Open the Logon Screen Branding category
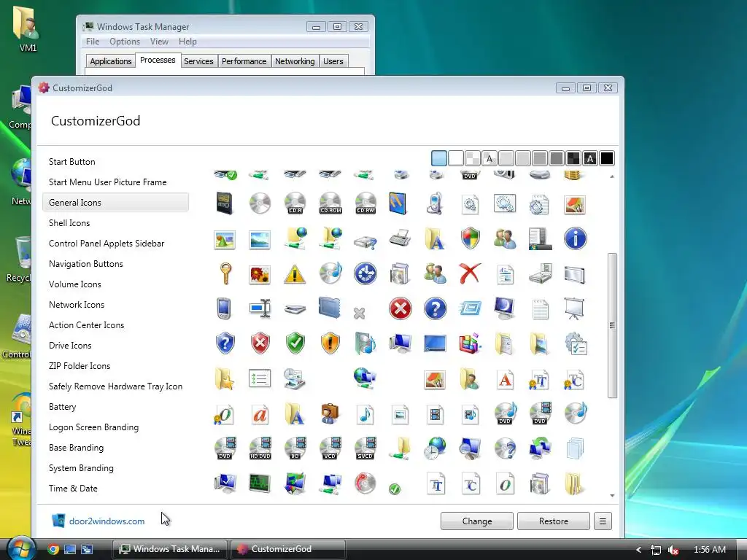747x560 pixels. 93,427
